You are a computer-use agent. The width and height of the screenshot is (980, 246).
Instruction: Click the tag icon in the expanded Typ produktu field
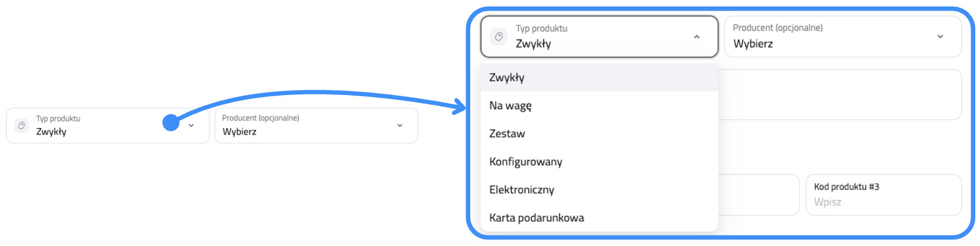(499, 37)
